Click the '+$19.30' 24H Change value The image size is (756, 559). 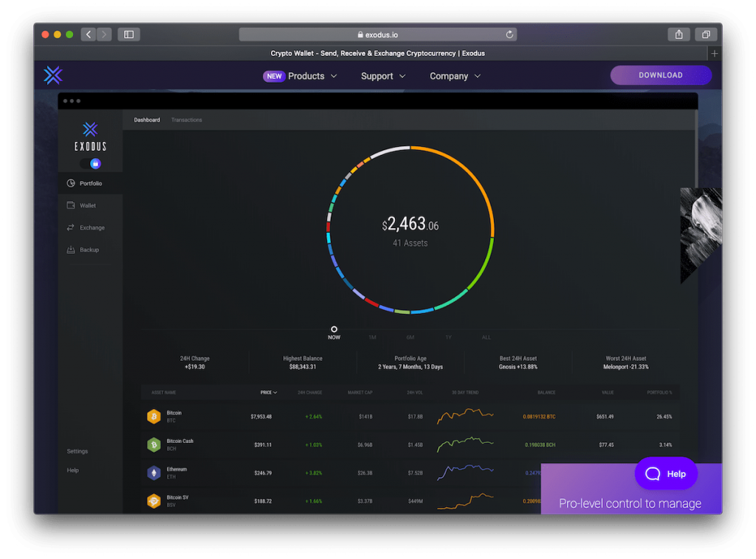click(195, 367)
